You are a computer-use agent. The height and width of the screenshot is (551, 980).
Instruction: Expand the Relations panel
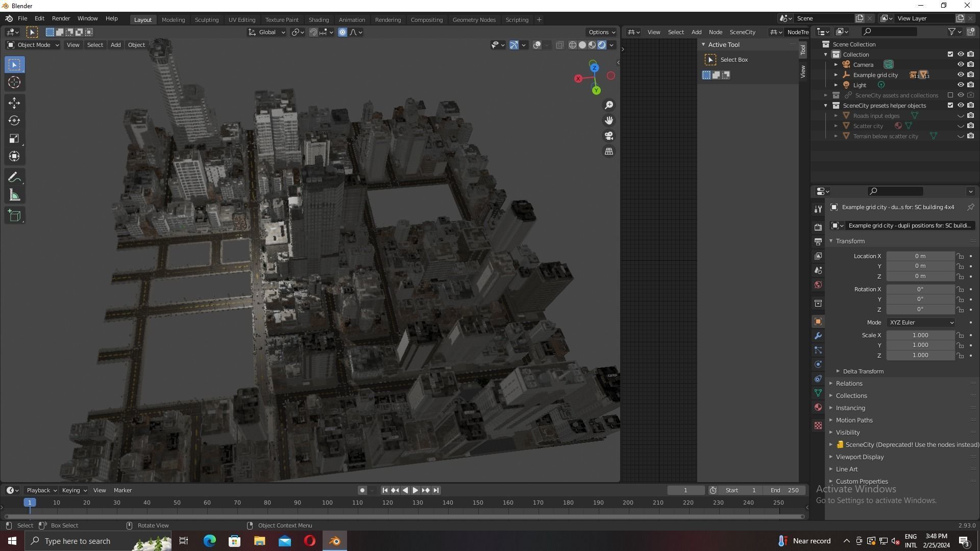tap(849, 384)
